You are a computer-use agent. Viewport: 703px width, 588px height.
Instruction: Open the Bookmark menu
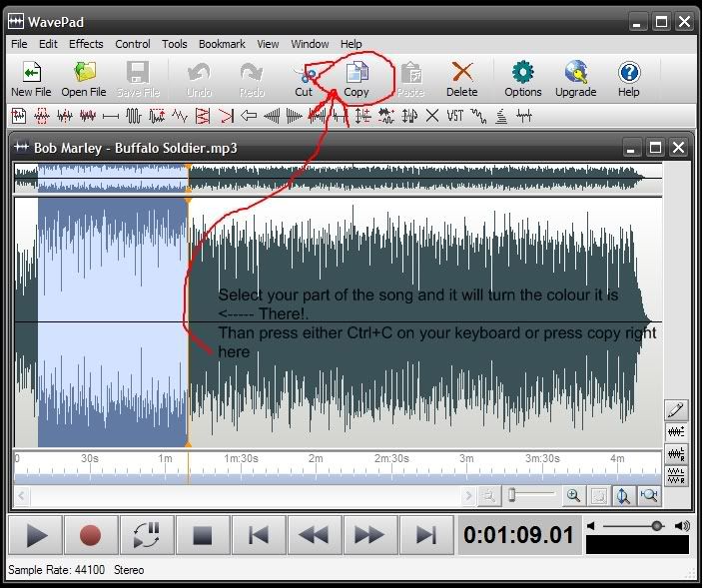(222, 44)
